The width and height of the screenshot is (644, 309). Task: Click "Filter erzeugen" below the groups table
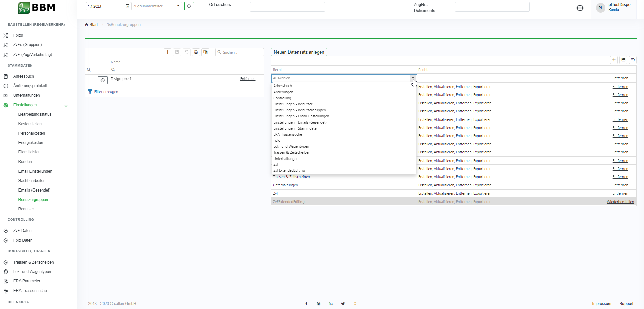(x=106, y=92)
